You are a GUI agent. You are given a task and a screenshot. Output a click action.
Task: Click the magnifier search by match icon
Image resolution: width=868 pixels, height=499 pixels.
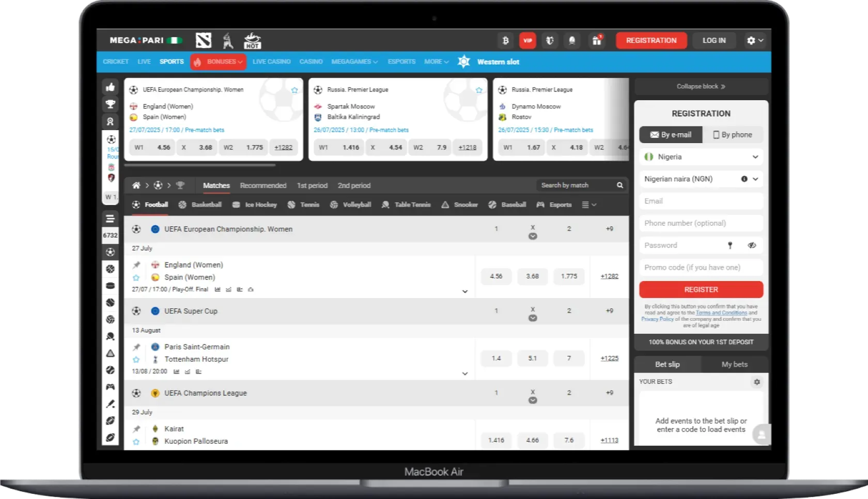tap(620, 185)
